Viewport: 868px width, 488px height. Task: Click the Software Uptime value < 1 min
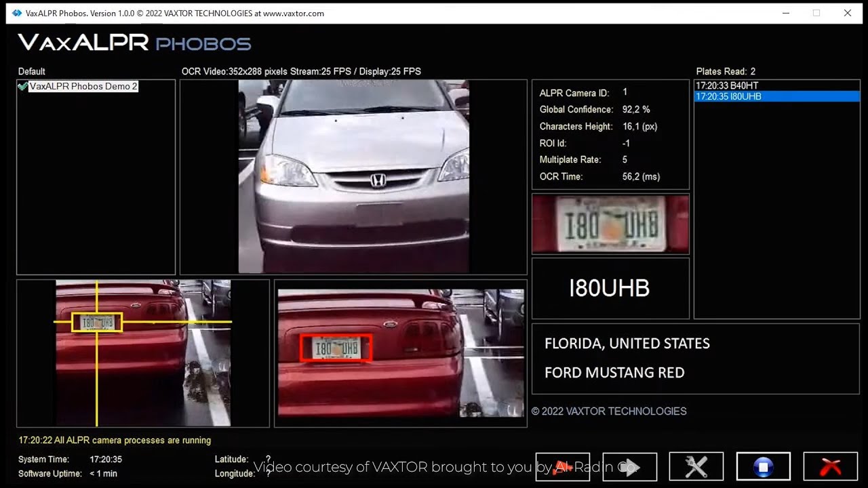(x=103, y=474)
